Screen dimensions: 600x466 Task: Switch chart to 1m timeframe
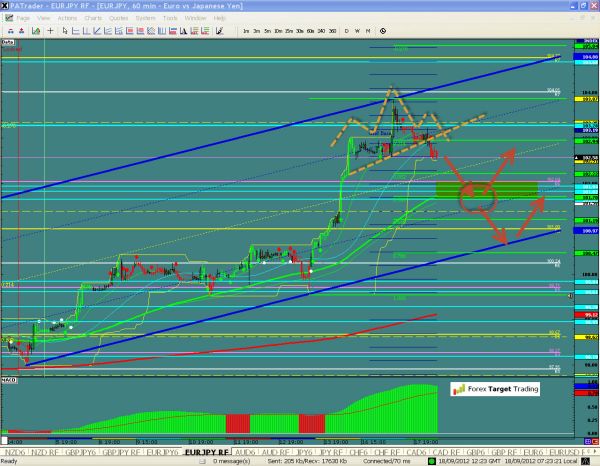click(x=247, y=32)
